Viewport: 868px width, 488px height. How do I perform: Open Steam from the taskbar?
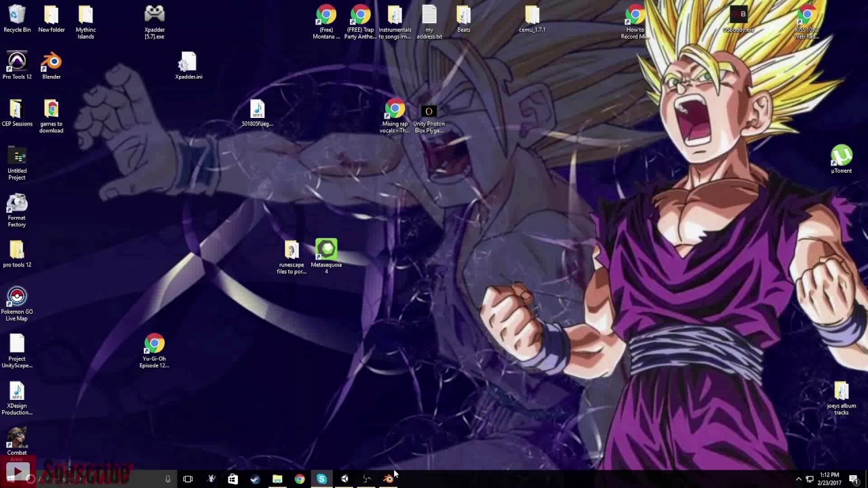pos(255,479)
